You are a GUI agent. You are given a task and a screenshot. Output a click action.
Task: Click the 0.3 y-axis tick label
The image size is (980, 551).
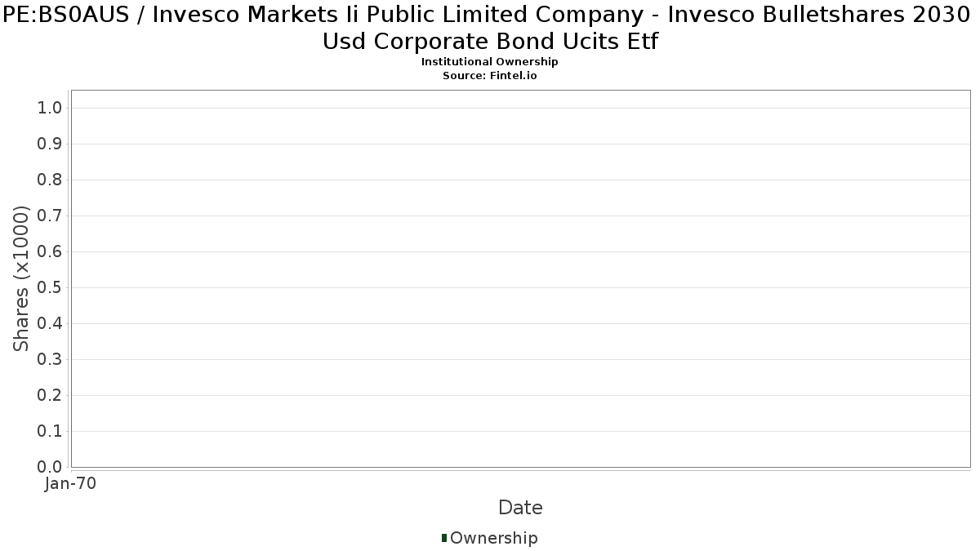(51, 360)
